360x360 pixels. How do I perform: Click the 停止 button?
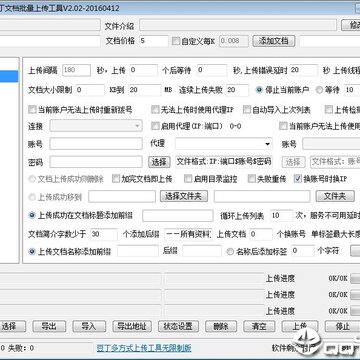pyautogui.click(x=342, y=326)
